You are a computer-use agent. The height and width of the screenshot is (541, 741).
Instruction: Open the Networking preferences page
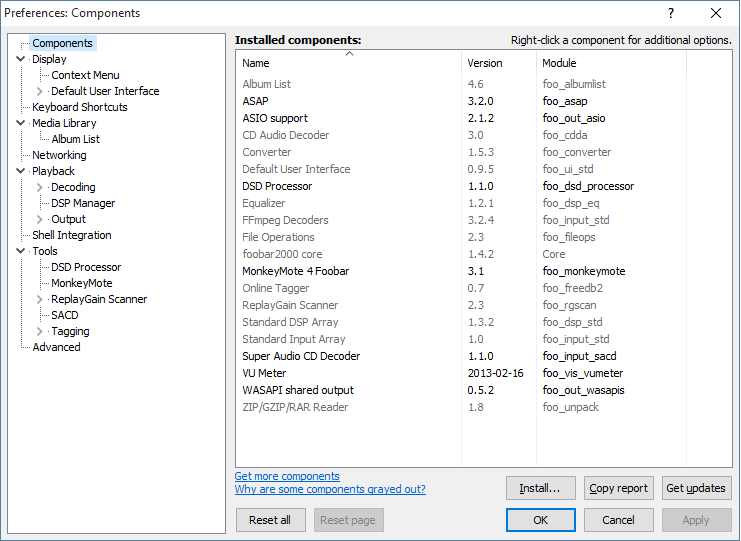coord(59,155)
